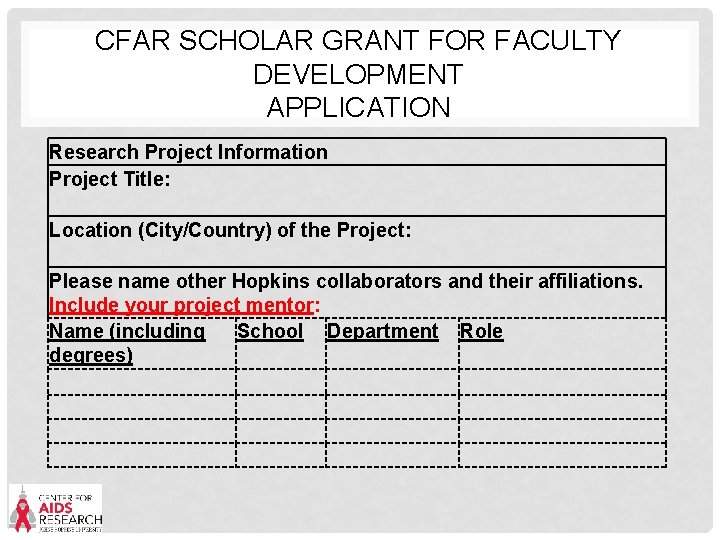This screenshot has height=540, width=720.
Task: Click the Center for AIDS Research logo
Action: 56,508
